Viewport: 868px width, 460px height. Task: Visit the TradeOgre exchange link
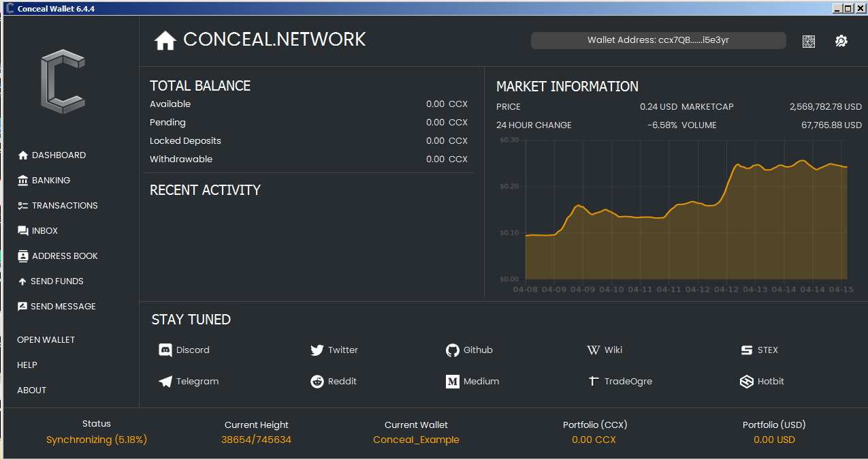[x=627, y=382]
